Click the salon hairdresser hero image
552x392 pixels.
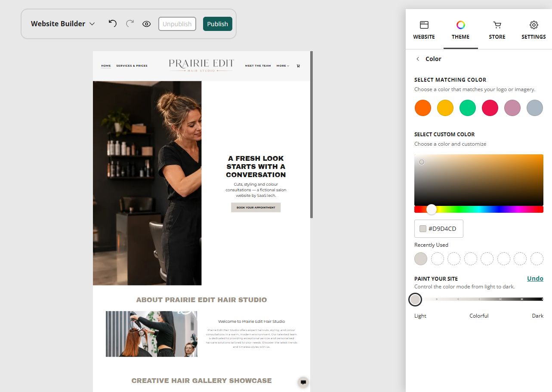click(147, 183)
